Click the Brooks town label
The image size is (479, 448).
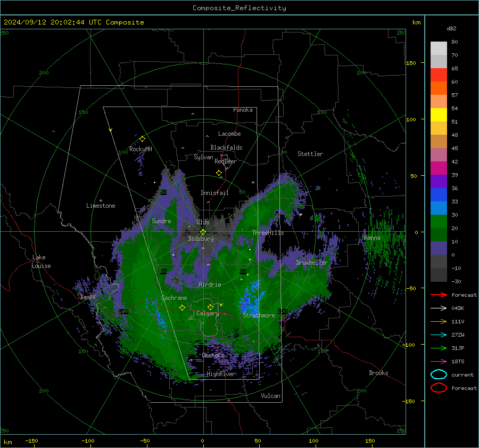coord(378,373)
